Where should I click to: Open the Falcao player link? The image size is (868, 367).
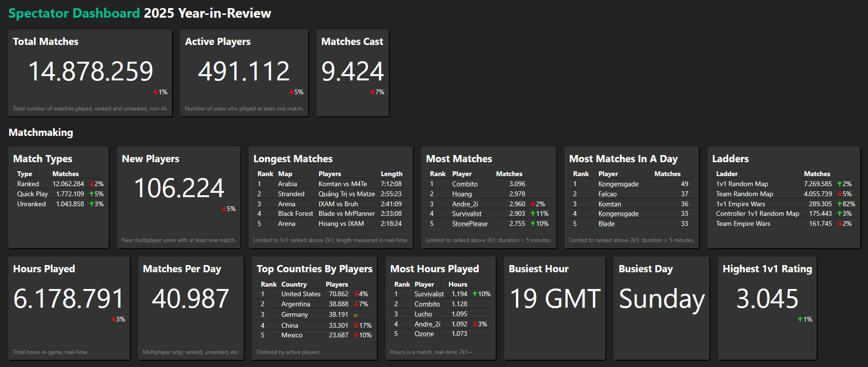607,194
